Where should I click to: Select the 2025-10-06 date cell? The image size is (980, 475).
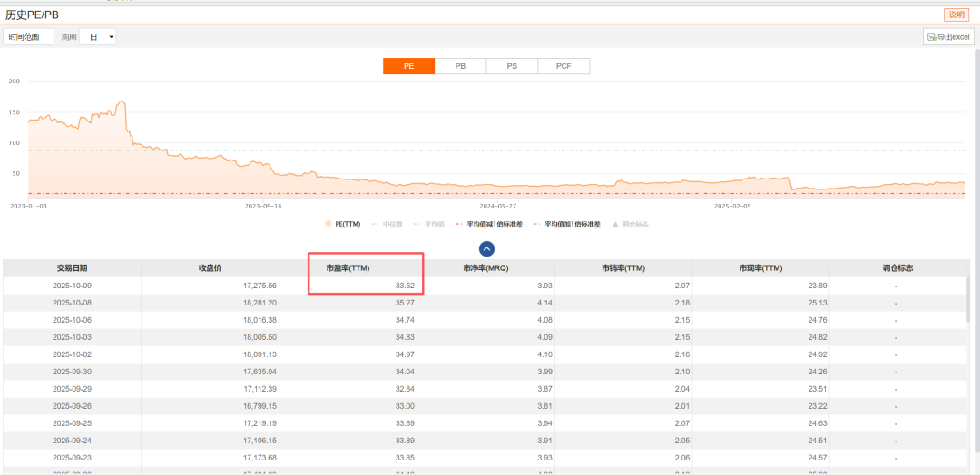[72, 320]
